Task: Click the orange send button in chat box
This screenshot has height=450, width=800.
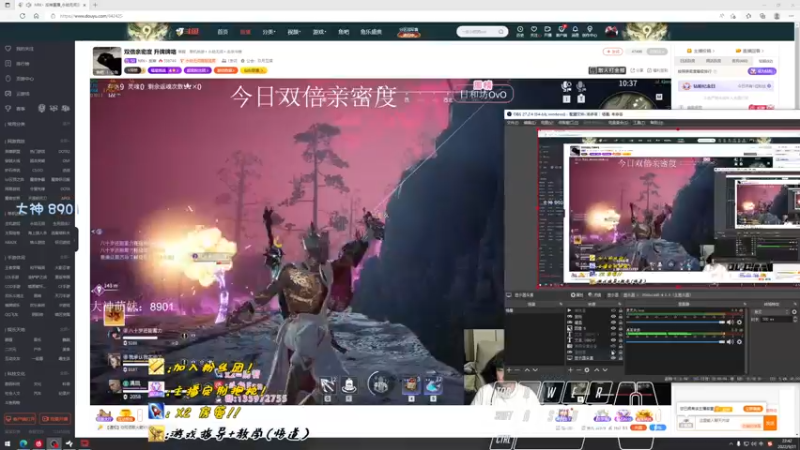Action: click(770, 423)
